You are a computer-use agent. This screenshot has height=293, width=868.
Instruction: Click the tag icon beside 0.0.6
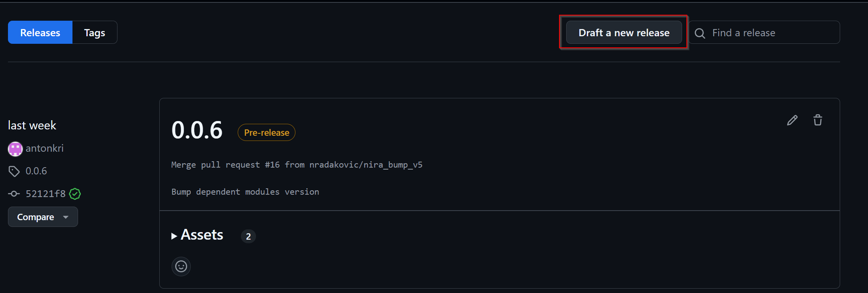pyautogui.click(x=14, y=171)
